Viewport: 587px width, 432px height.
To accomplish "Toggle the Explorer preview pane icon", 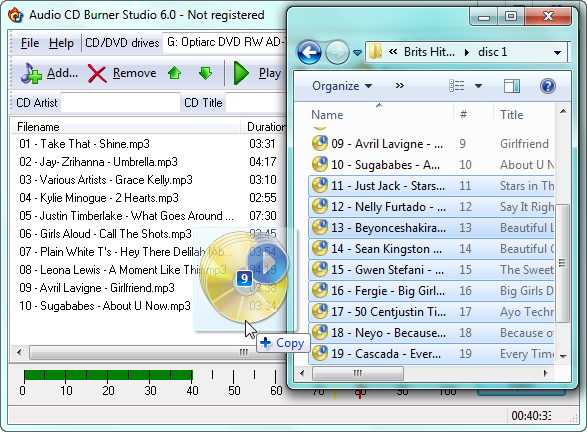I will (512, 86).
